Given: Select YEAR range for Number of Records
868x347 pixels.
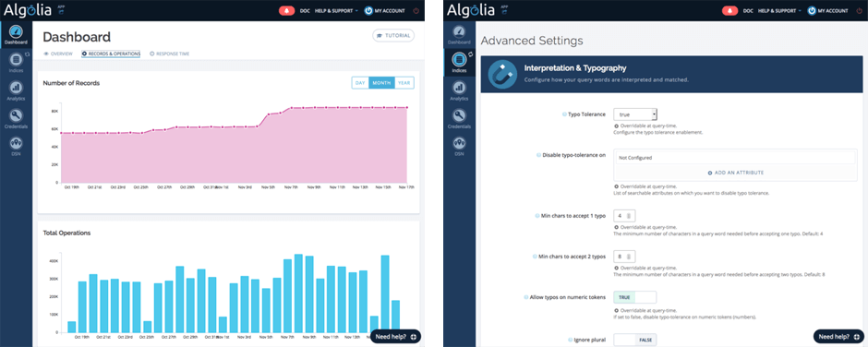Looking at the screenshot, I should pos(404,82).
